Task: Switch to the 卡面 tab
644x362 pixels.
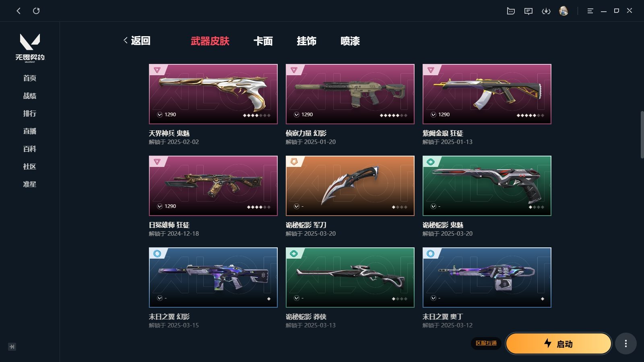Action: pyautogui.click(x=263, y=41)
